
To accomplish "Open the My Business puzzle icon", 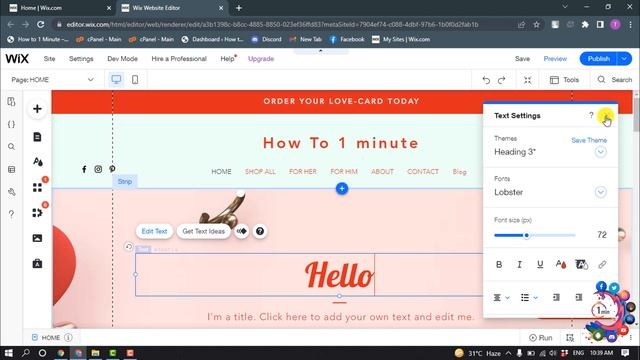I will (38, 213).
